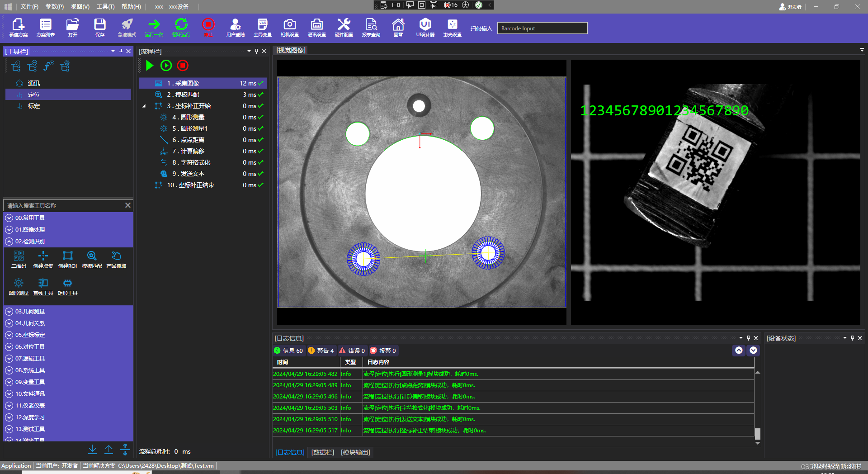
Task: Toggle the 警告 warnings filter in log panel
Action: (x=321, y=350)
